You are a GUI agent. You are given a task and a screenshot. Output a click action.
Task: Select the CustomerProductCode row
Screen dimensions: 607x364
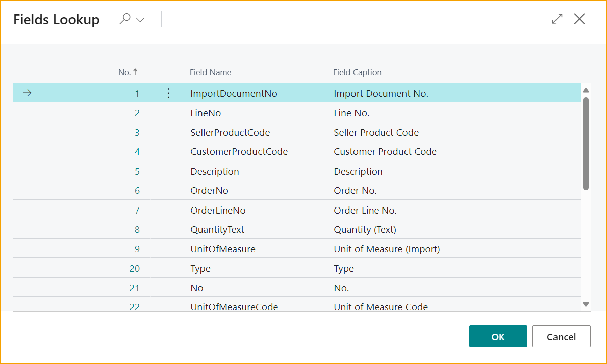[238, 151]
